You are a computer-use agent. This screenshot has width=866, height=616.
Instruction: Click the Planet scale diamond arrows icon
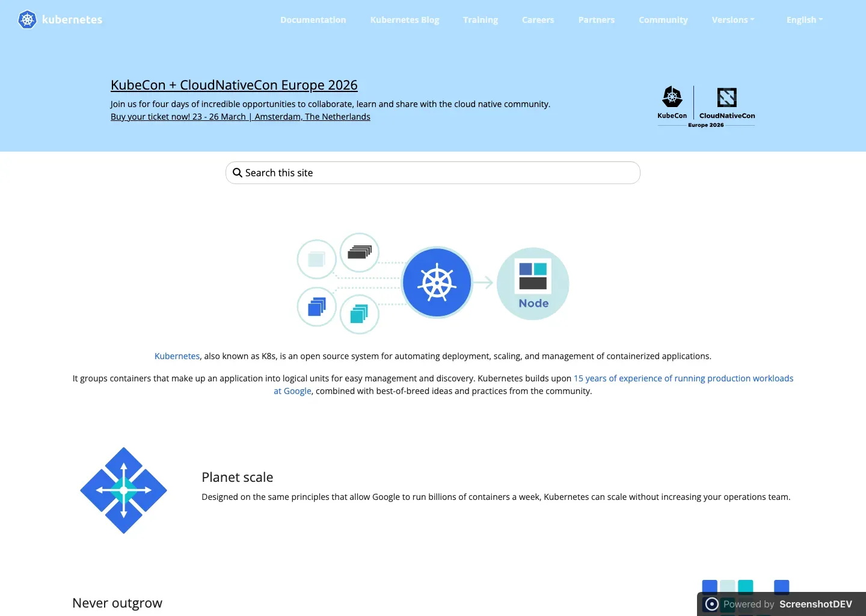coord(124,490)
